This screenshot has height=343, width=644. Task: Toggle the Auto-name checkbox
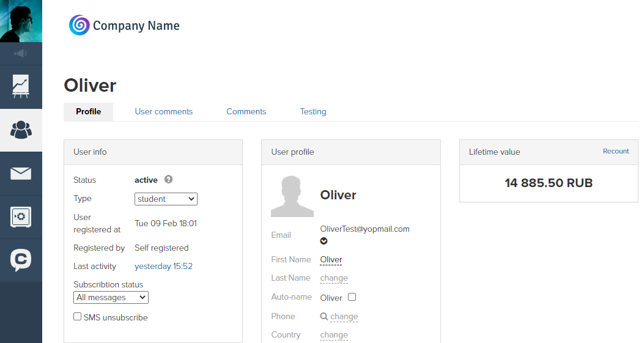point(352,297)
